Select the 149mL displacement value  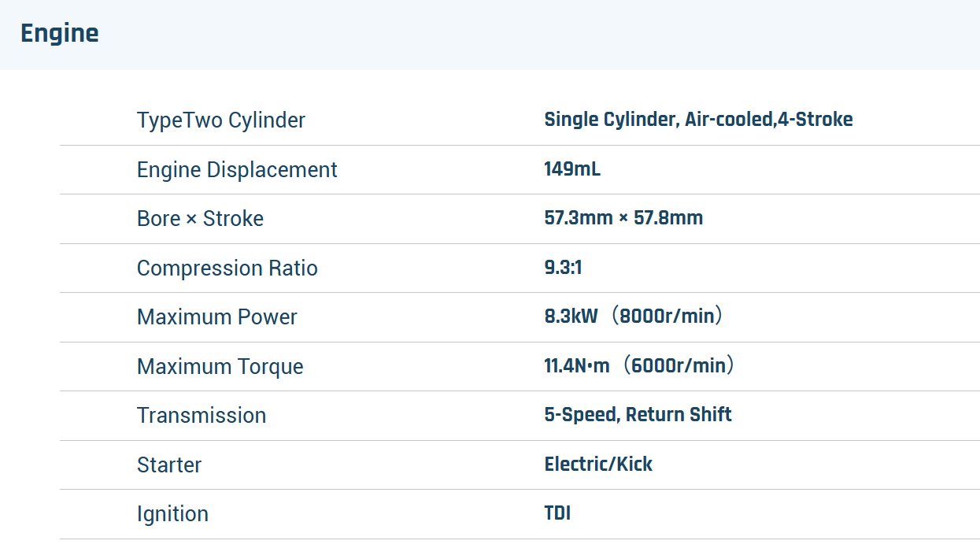pyautogui.click(x=572, y=169)
